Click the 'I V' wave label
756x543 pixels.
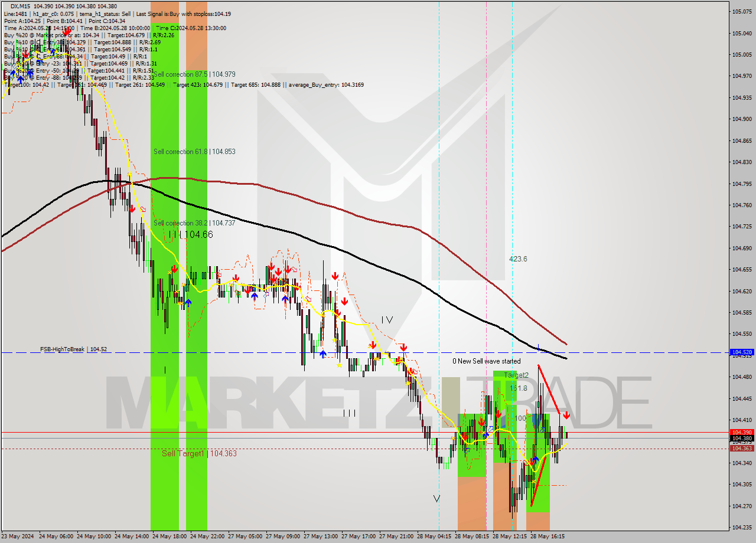coord(387,320)
